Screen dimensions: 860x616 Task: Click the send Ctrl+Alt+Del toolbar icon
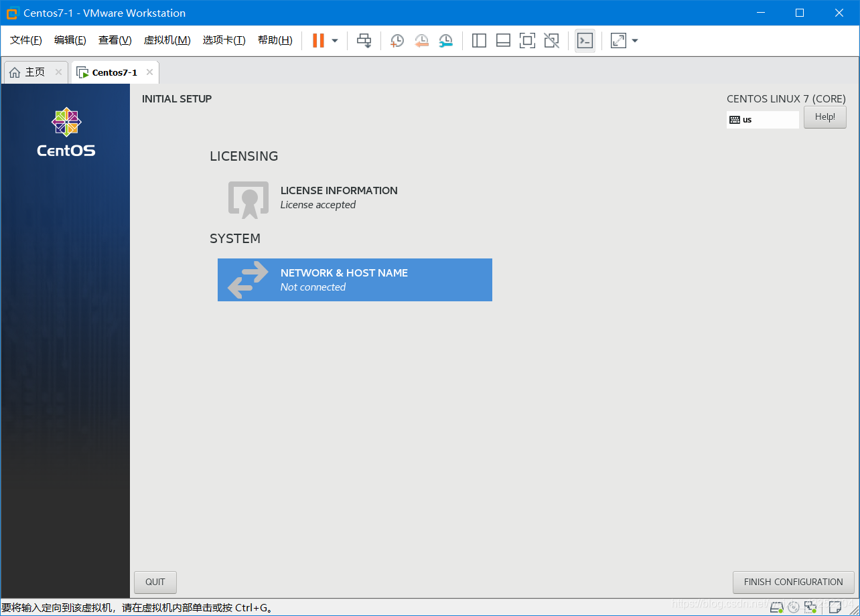[364, 41]
